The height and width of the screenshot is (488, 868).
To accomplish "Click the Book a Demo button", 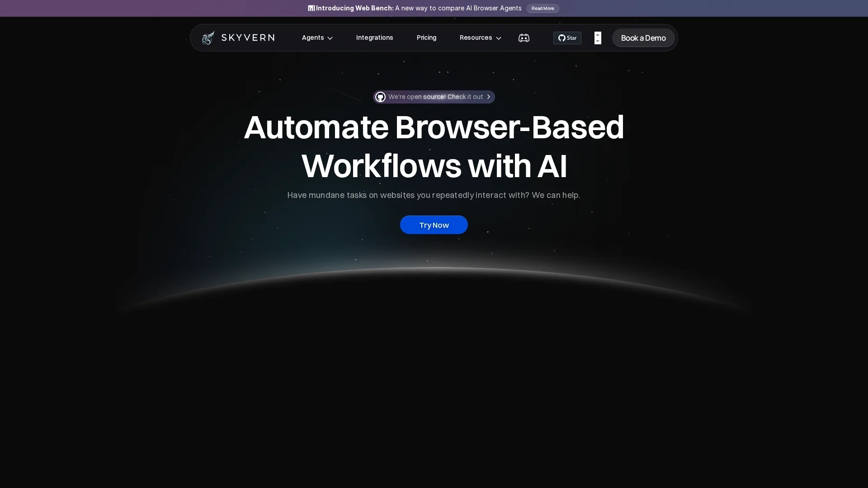I will coord(643,38).
